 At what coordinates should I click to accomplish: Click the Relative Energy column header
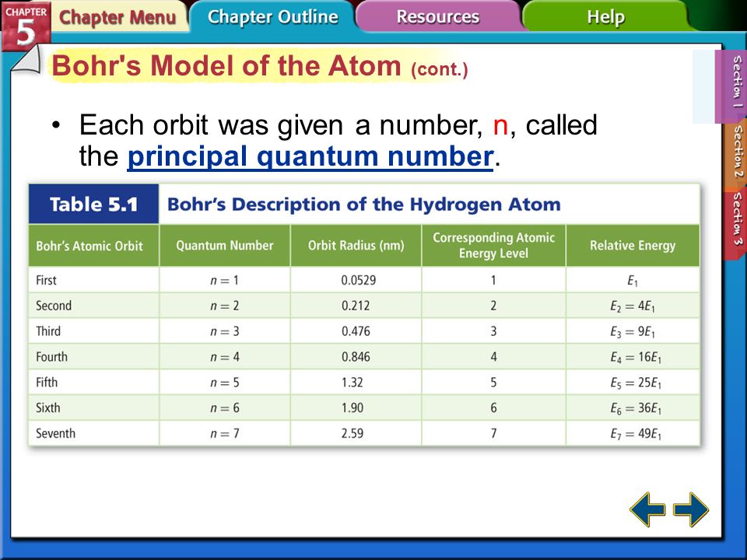633,246
